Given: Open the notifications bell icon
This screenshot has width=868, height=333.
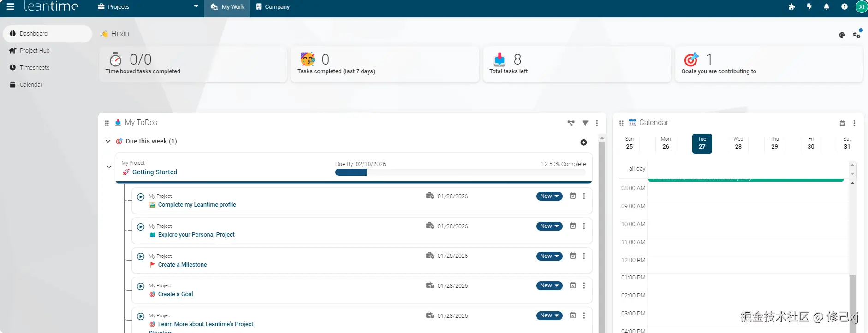Looking at the screenshot, I should pyautogui.click(x=826, y=7).
